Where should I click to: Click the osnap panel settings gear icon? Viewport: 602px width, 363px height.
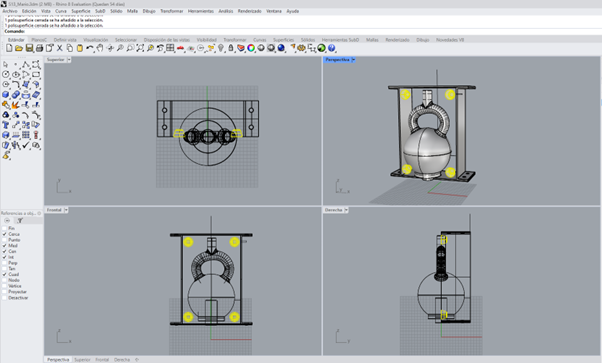[x=39, y=213]
